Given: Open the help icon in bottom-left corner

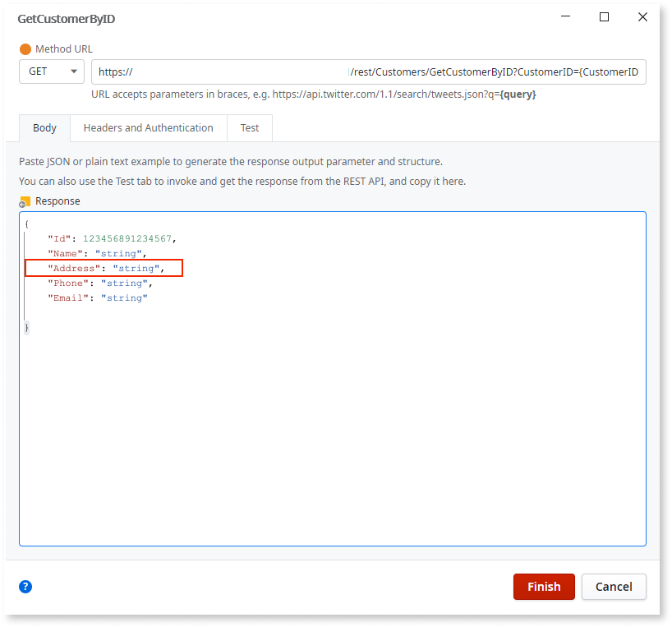Looking at the screenshot, I should [25, 586].
